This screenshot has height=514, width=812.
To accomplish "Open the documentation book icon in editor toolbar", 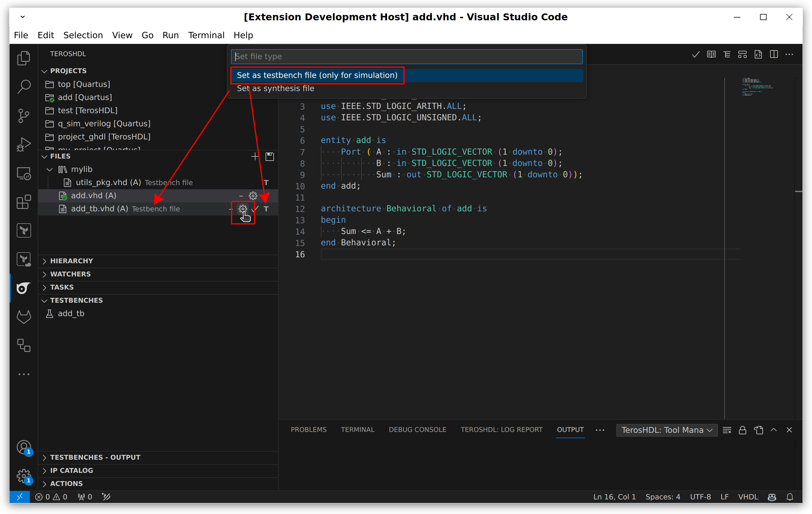I will pyautogui.click(x=711, y=54).
